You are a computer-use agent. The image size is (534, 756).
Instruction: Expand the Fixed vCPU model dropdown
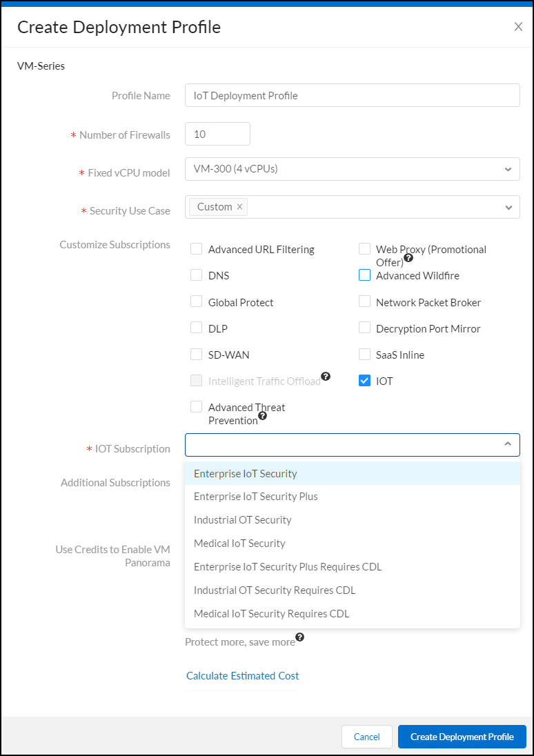point(508,169)
